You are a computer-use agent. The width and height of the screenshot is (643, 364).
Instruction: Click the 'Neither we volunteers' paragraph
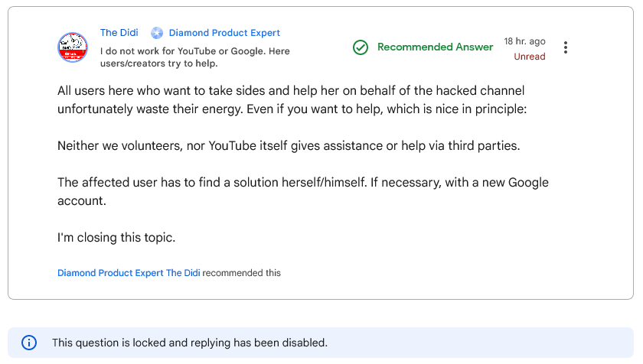pos(289,146)
